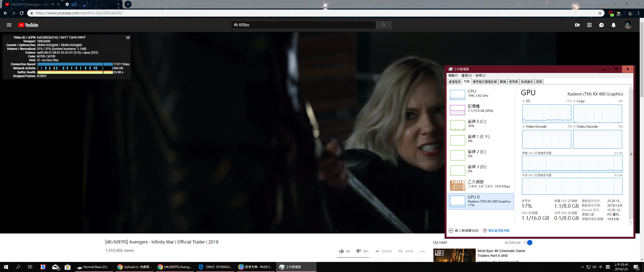The image size is (644, 272).
Task: Click the page vertical scrollbar thumb
Action: click(x=642, y=59)
